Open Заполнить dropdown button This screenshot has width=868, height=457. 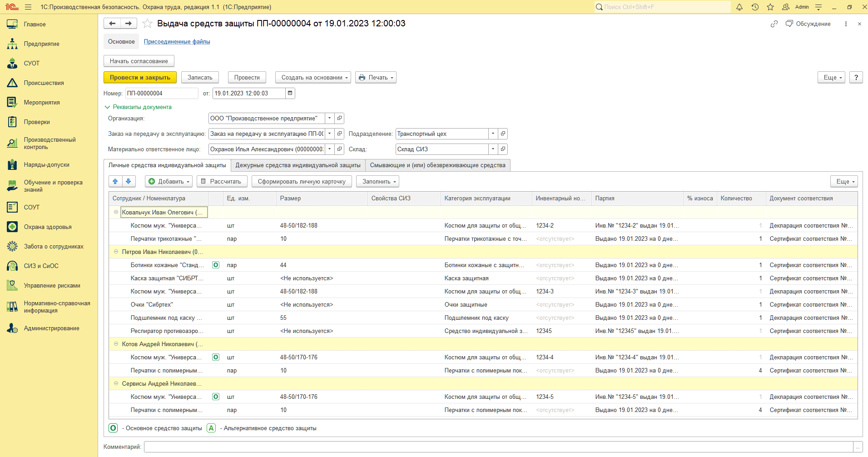[377, 181]
